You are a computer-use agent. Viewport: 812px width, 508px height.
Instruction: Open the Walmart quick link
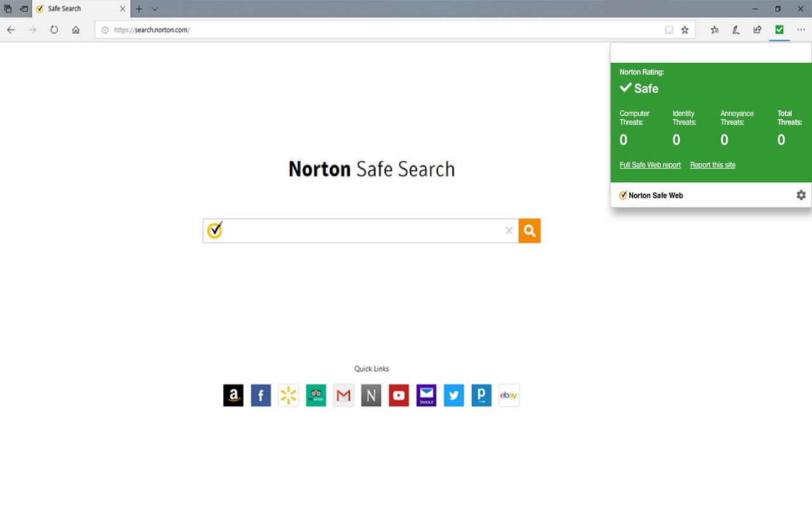[289, 396]
